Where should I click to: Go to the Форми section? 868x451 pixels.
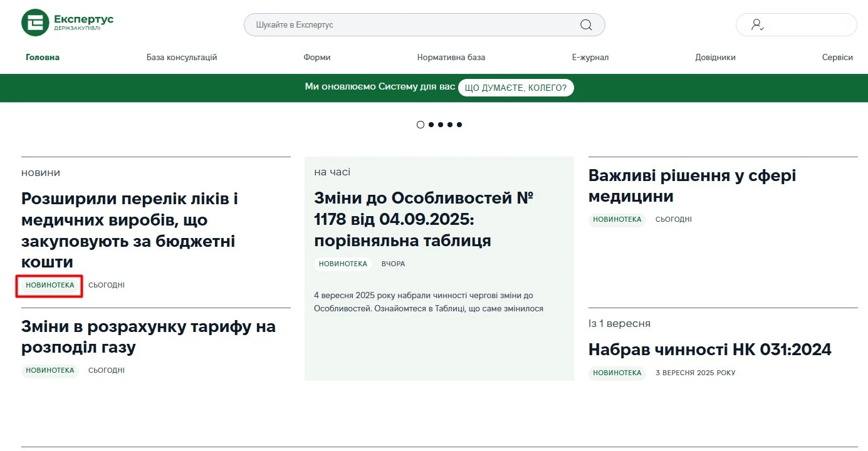[x=316, y=57]
